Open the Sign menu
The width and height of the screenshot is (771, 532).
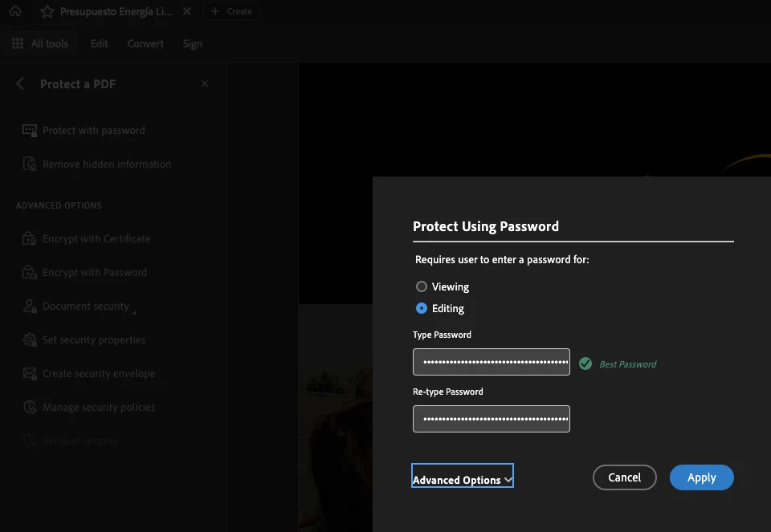(192, 43)
